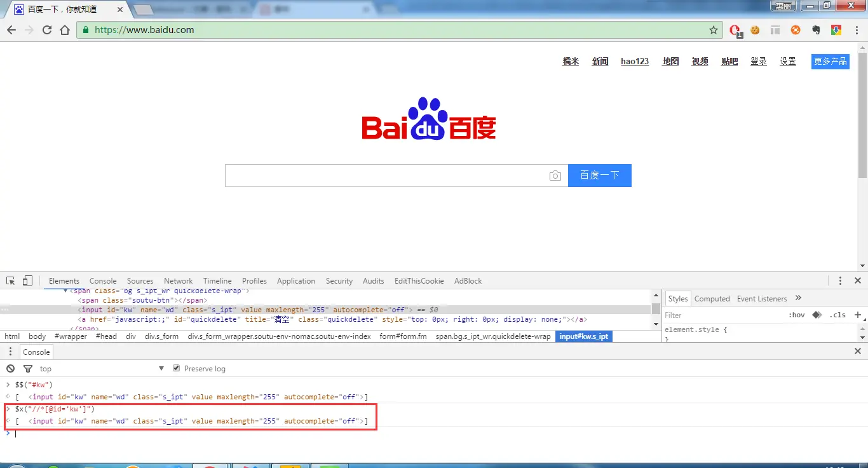868x468 pixels.
Task: Click the diamond animations icon in Styles
Action: (x=817, y=315)
